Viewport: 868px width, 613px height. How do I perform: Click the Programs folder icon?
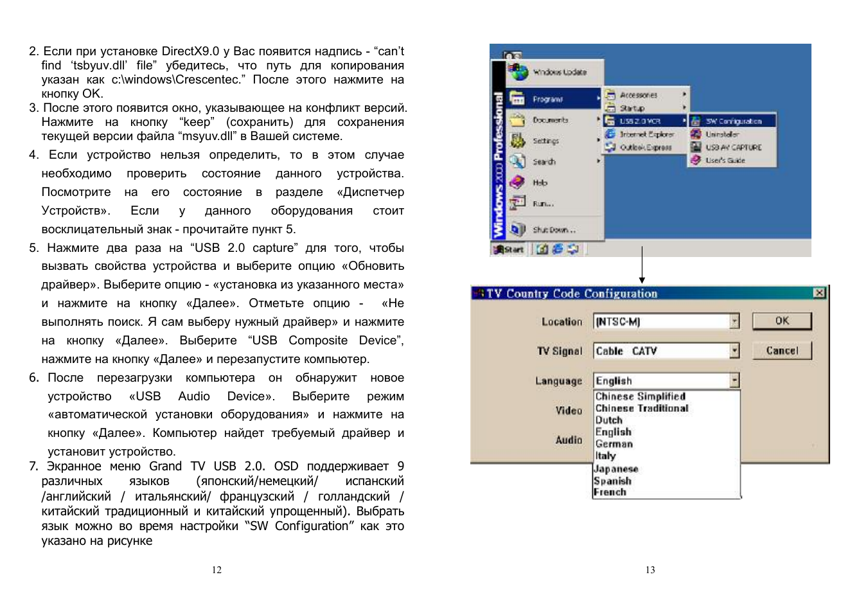tap(517, 98)
